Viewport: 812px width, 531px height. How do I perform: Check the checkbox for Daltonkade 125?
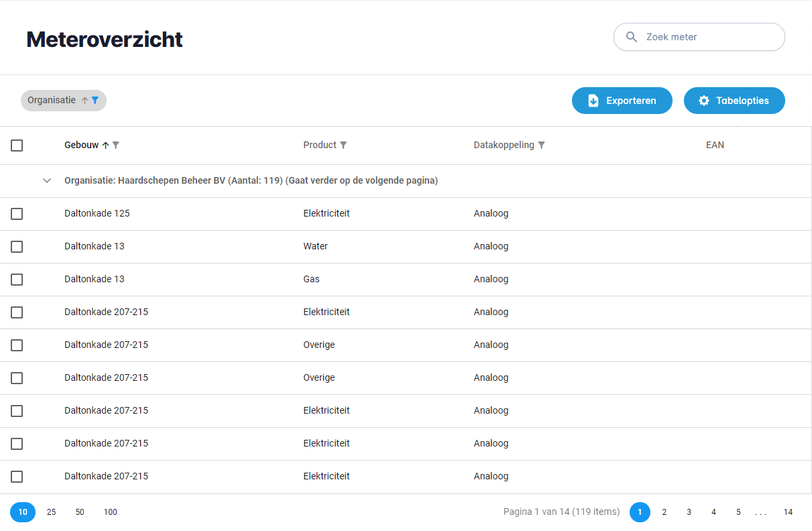click(17, 213)
